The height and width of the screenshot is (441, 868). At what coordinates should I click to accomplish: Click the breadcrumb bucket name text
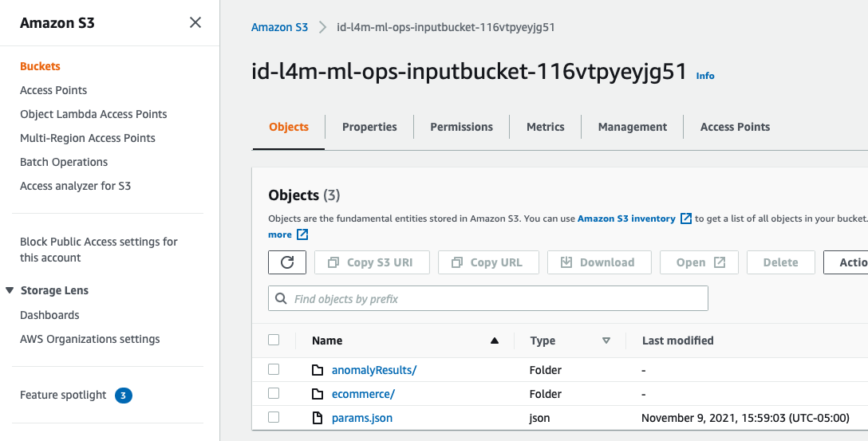pos(446,27)
